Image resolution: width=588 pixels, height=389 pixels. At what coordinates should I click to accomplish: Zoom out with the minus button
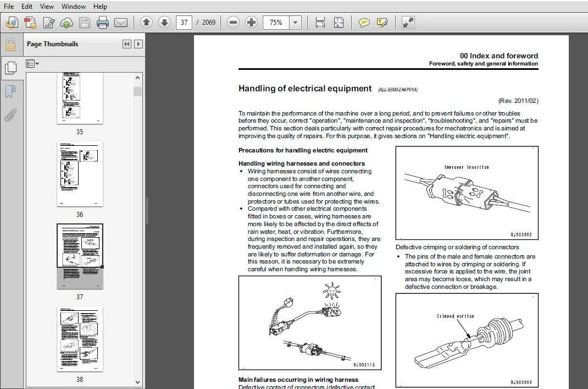233,23
